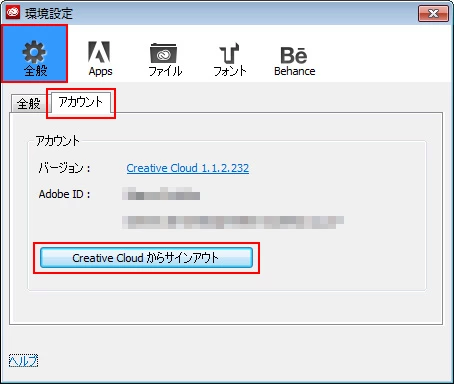Switch to the アカウント sub-tab
Viewport: 454px width, 384px height.
tap(81, 102)
